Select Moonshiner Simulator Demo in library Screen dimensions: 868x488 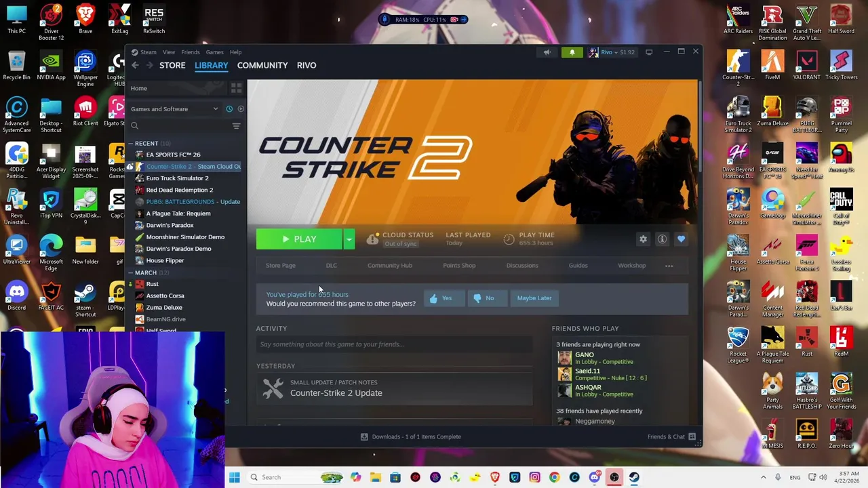coord(185,237)
